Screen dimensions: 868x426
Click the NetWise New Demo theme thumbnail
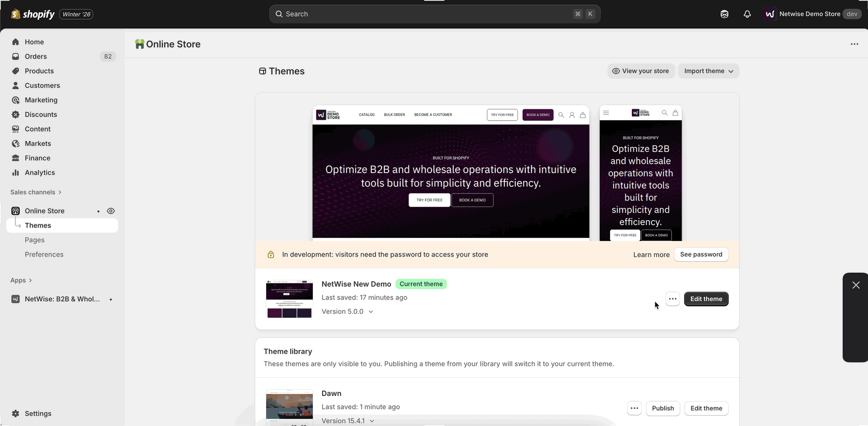click(290, 299)
